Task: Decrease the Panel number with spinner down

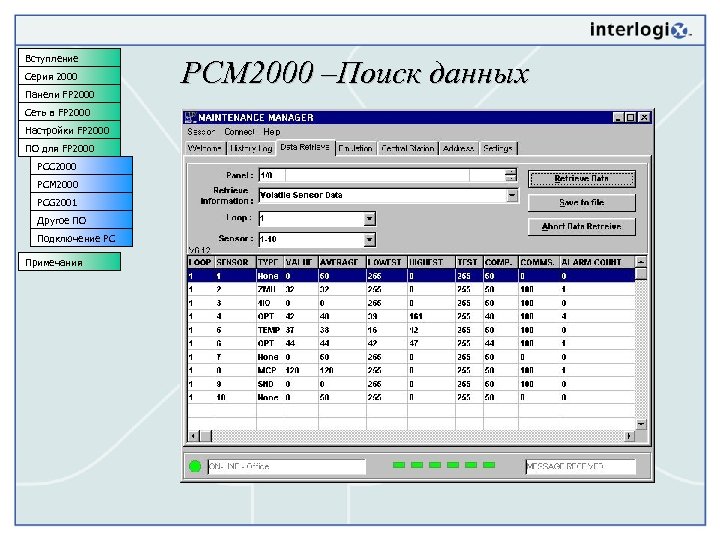Action: (511, 178)
